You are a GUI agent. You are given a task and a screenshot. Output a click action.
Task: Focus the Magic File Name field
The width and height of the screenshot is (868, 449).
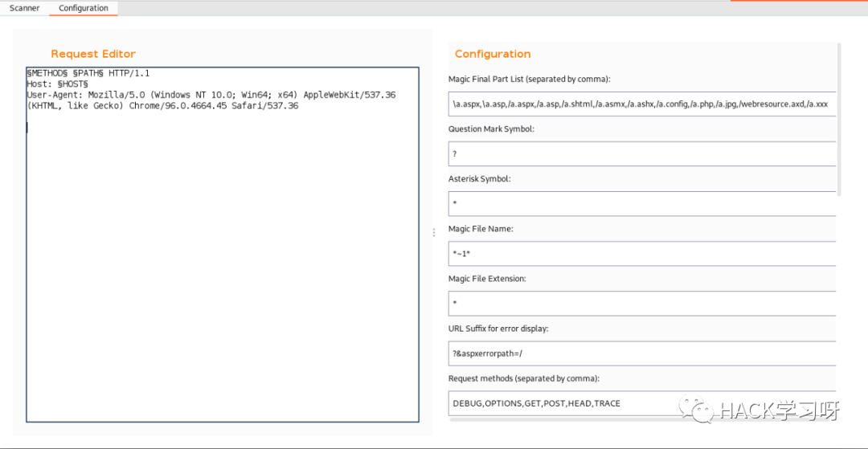pos(642,253)
